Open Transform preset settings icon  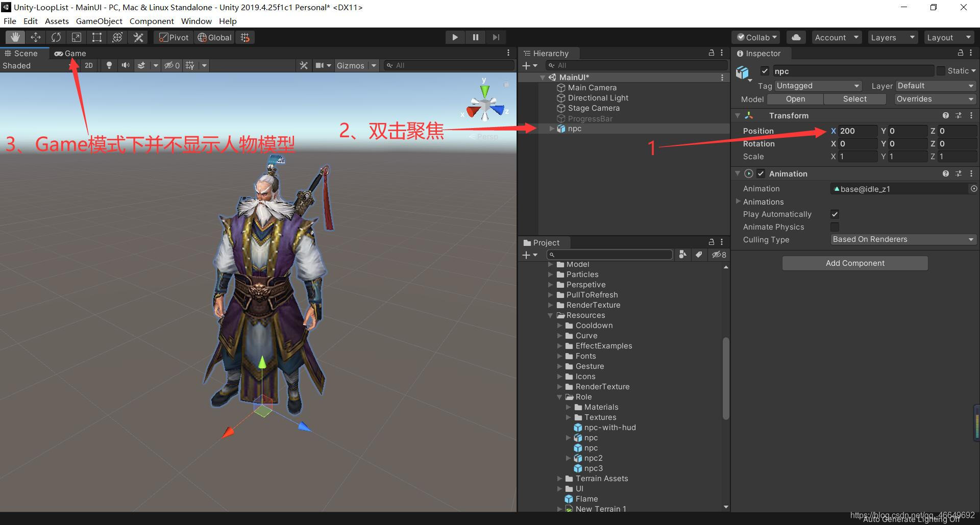(x=959, y=116)
